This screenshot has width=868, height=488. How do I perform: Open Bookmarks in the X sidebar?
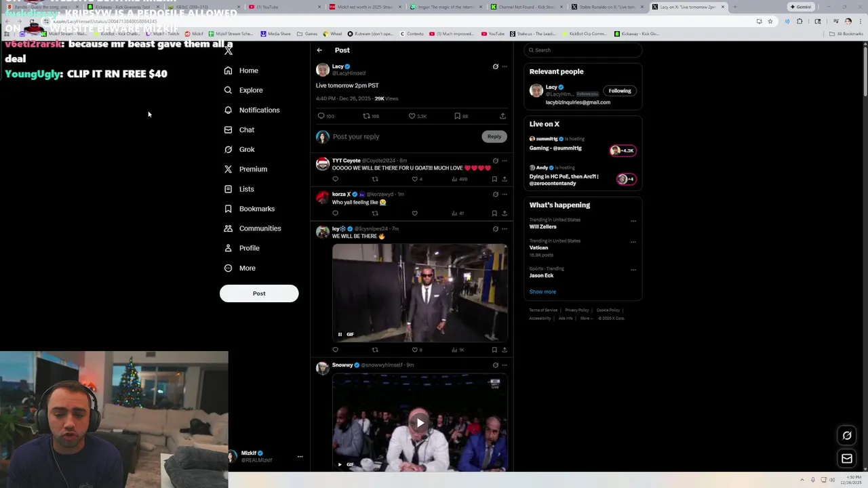coord(249,209)
